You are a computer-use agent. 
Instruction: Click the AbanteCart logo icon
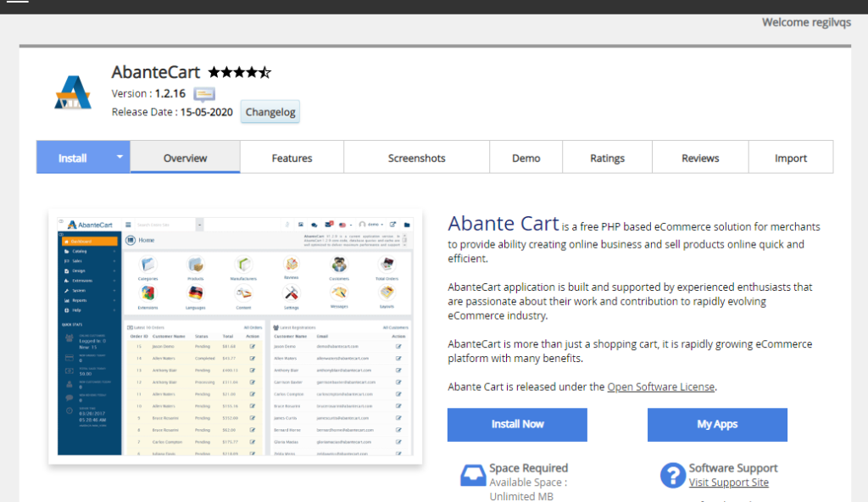(x=73, y=92)
